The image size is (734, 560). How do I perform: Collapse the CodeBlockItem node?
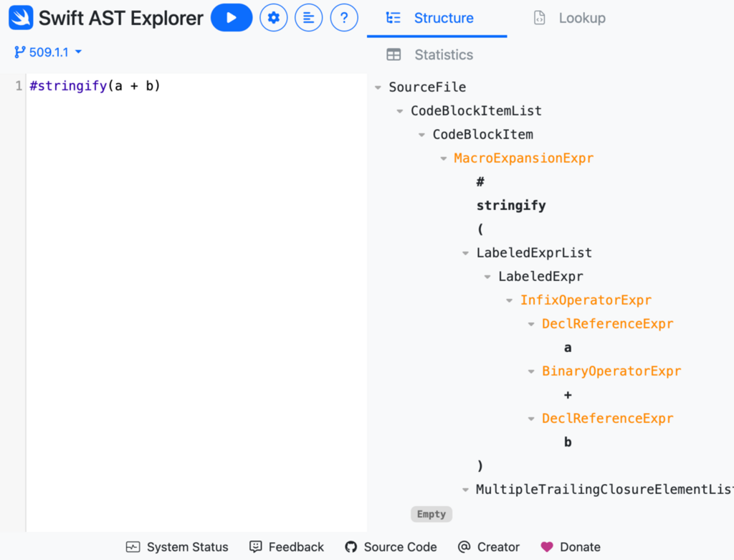[x=421, y=135]
